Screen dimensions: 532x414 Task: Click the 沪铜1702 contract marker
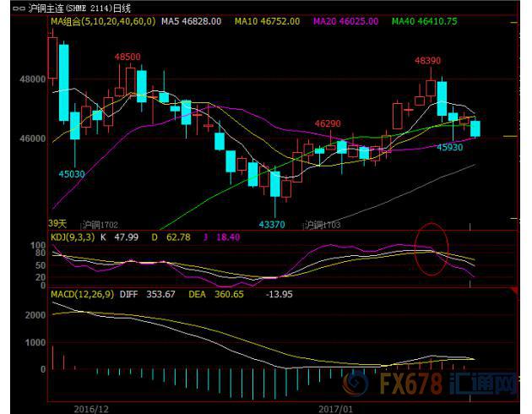(x=100, y=225)
